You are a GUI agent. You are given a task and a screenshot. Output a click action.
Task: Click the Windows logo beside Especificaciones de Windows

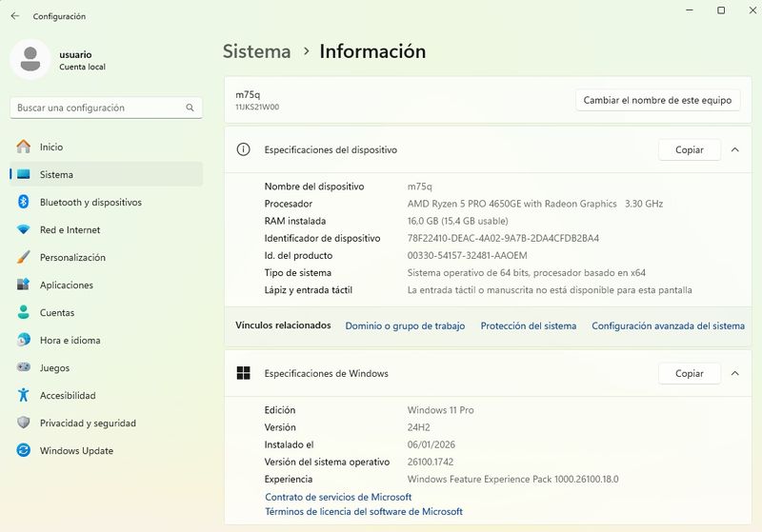[243, 373]
